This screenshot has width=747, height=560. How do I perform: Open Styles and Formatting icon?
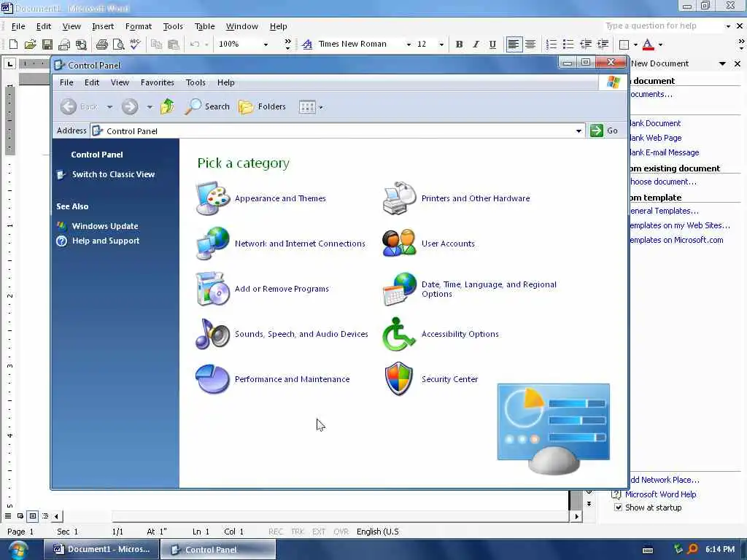[x=307, y=44]
